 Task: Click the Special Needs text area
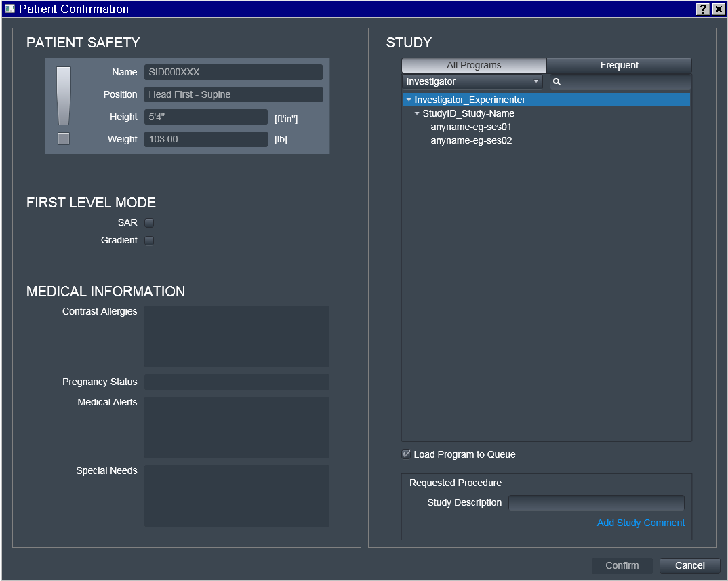tap(237, 496)
